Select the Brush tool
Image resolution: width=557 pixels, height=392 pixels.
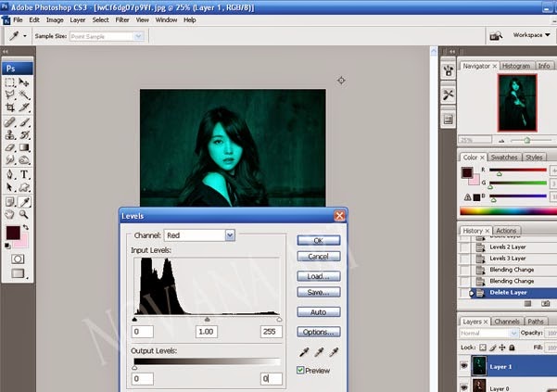(24, 122)
